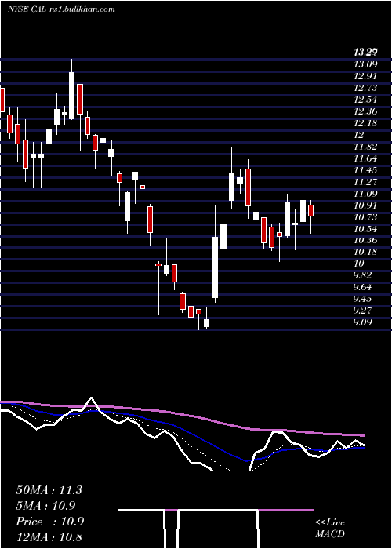
Task: Select the 11.82 price axis label
Action: 365,147
